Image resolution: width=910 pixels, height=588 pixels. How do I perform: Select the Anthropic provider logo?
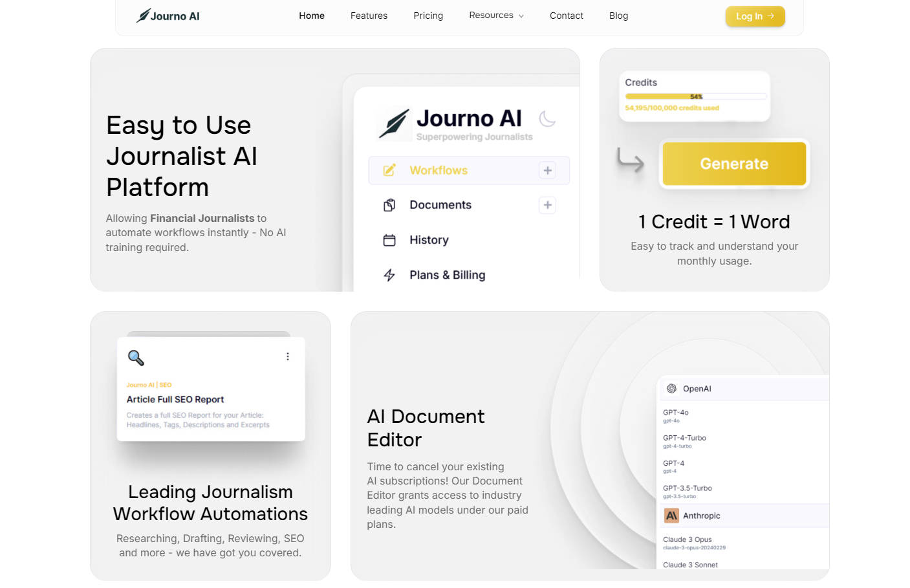[x=671, y=516]
